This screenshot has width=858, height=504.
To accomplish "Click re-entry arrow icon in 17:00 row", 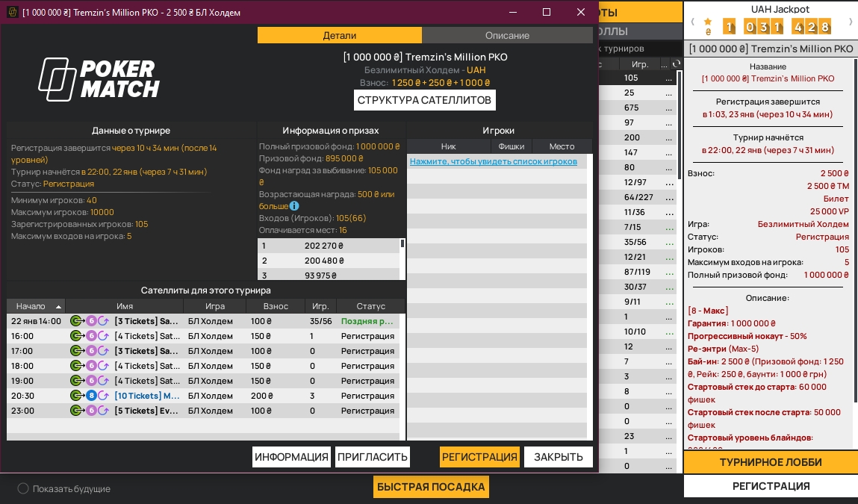I will pyautogui.click(x=103, y=351).
